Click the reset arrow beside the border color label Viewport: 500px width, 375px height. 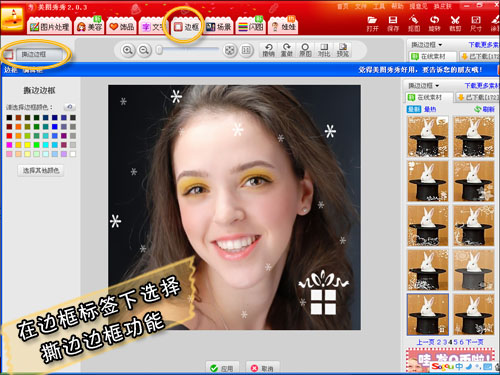pos(69,107)
